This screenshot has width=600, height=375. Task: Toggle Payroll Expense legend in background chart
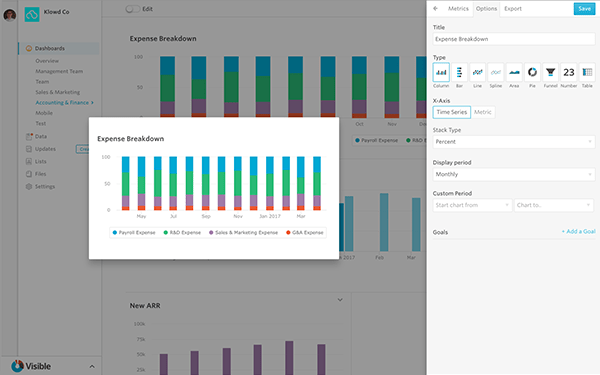(x=376, y=140)
